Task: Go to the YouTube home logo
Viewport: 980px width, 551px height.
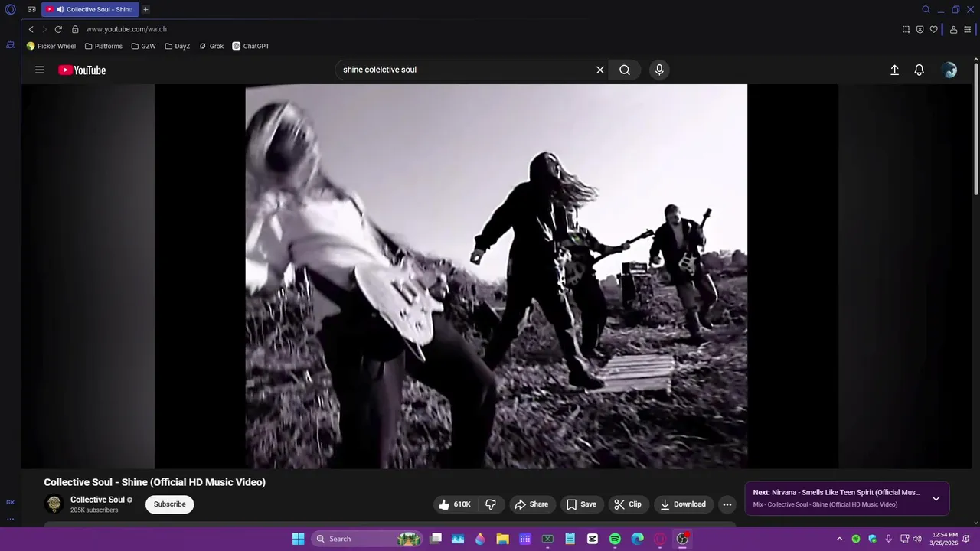Action: [82, 70]
